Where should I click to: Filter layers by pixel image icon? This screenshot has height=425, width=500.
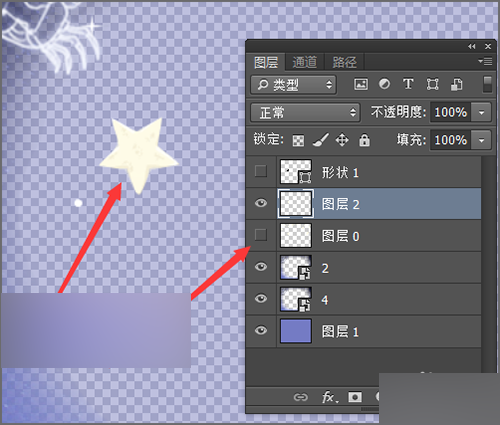click(361, 84)
